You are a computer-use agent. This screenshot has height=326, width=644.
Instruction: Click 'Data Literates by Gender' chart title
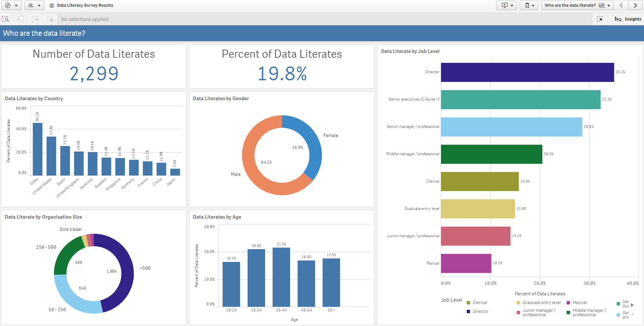(221, 99)
